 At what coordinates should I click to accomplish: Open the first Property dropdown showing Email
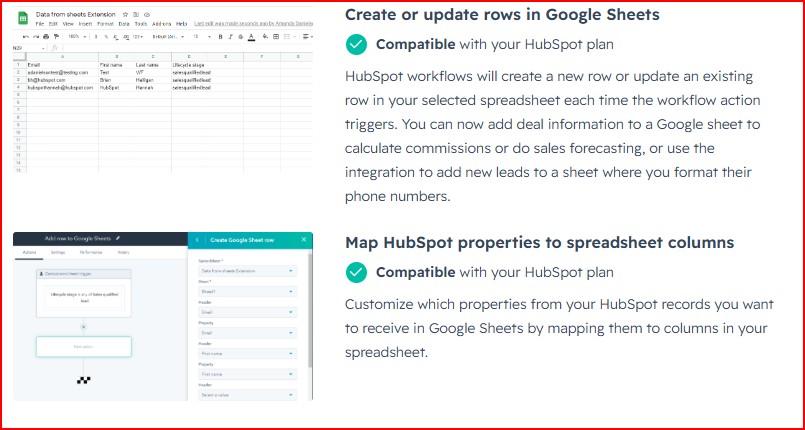(x=247, y=333)
